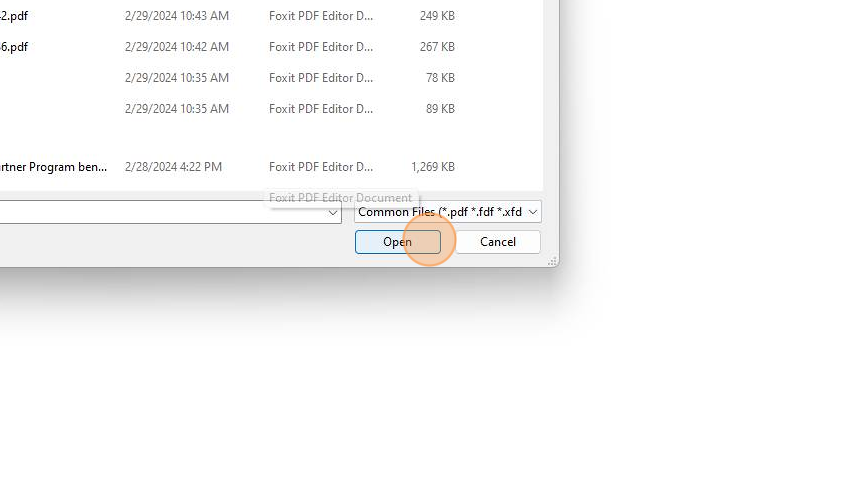
Task: Expand the Common Files type filter
Action: point(448,212)
